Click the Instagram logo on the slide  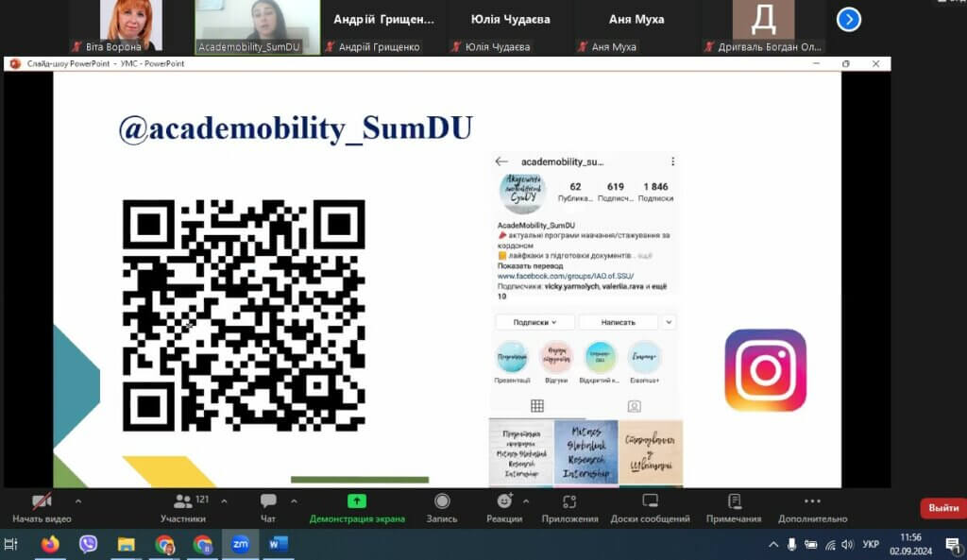click(x=765, y=370)
